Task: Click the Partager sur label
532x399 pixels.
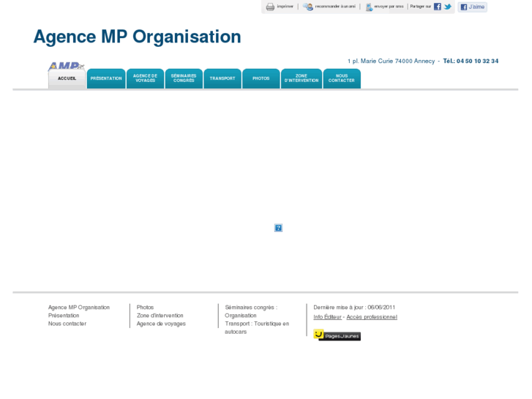Action: click(x=420, y=7)
